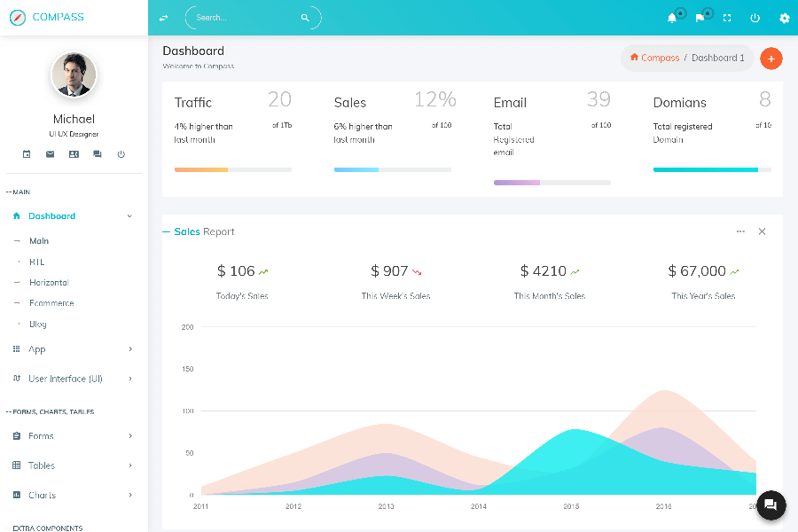This screenshot has height=532, width=798.
Task: Select Ecommerce under Dashboard menu
Action: 51,303
